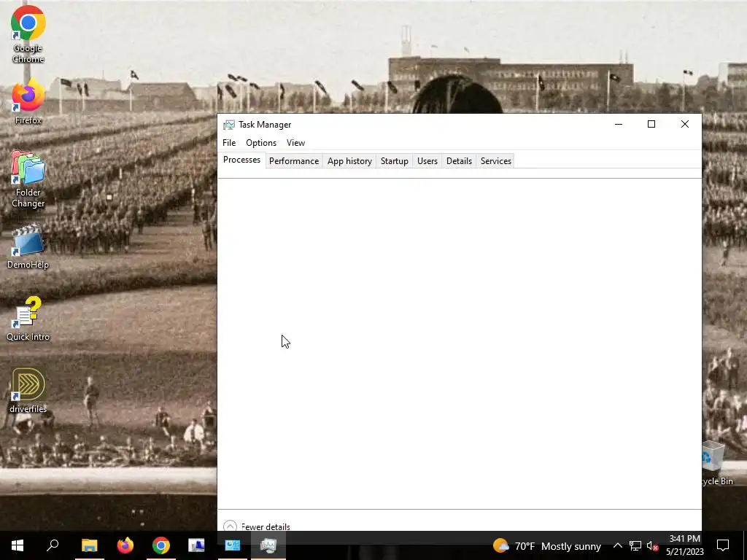Select the Processes tab

point(241,160)
